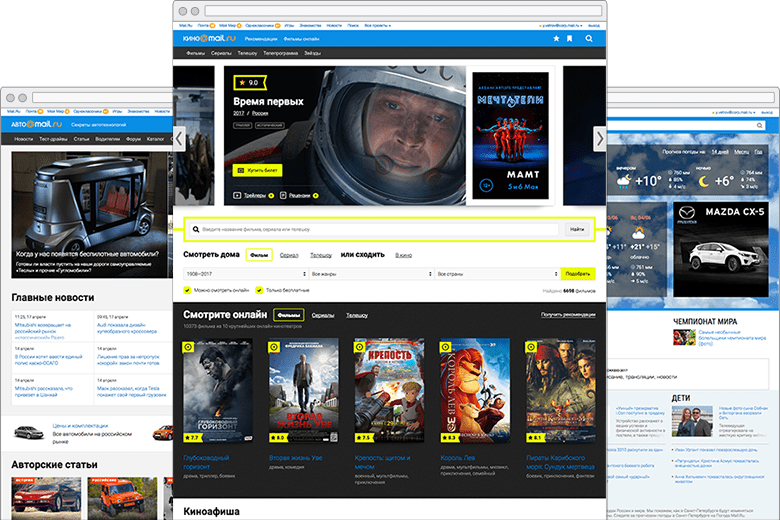Click the 8.3 rating badge on Король Лев
The image size is (780, 520).
click(x=449, y=438)
